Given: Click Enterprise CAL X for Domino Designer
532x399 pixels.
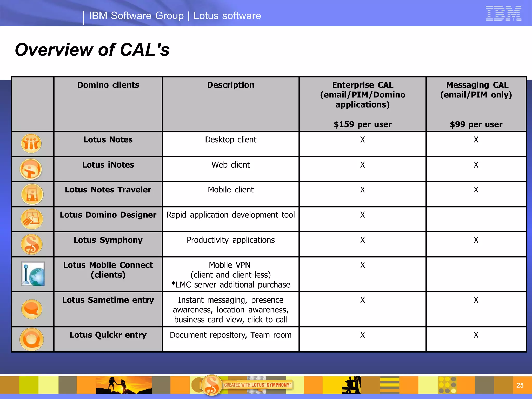Looking at the screenshot, I should coord(363,215).
